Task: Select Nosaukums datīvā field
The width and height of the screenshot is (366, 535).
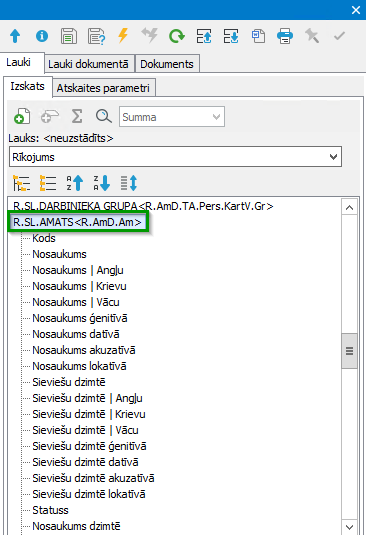Action: click(76, 334)
